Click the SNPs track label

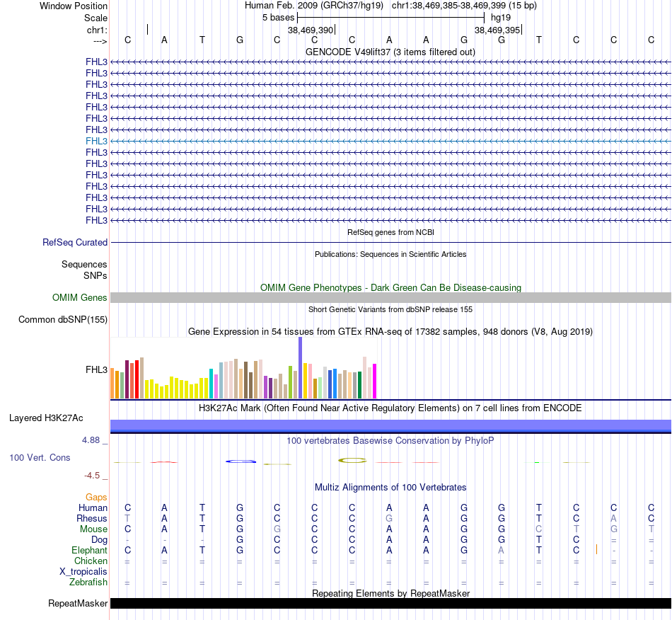click(95, 276)
